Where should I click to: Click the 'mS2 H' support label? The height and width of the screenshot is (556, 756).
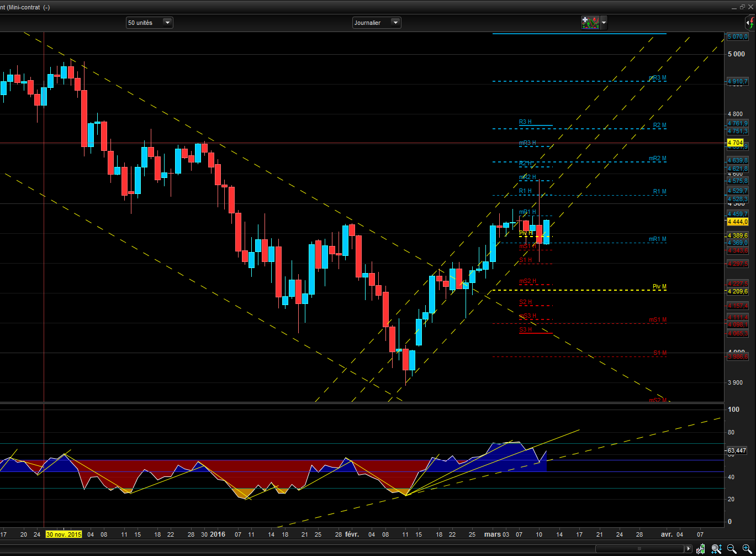pyautogui.click(x=527, y=281)
